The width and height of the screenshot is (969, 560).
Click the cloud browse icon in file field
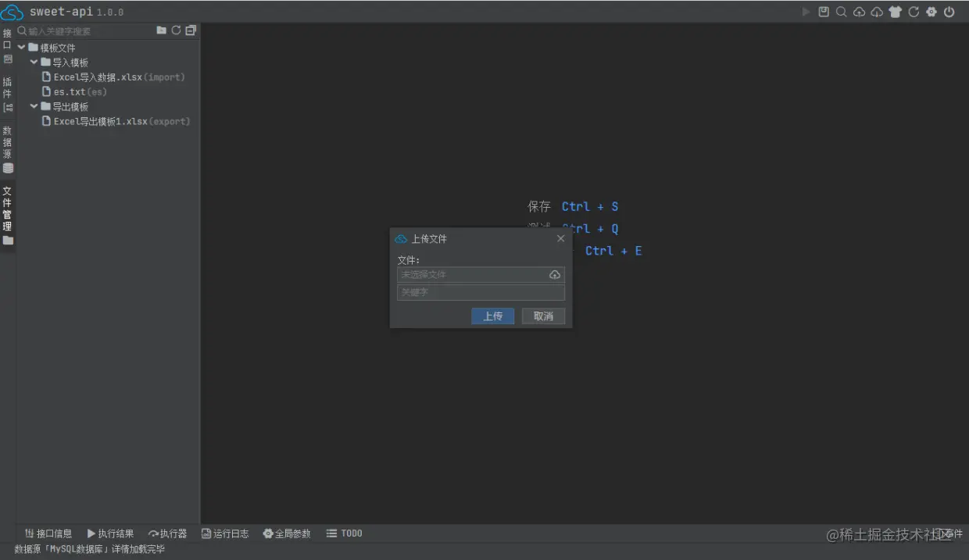(x=555, y=275)
